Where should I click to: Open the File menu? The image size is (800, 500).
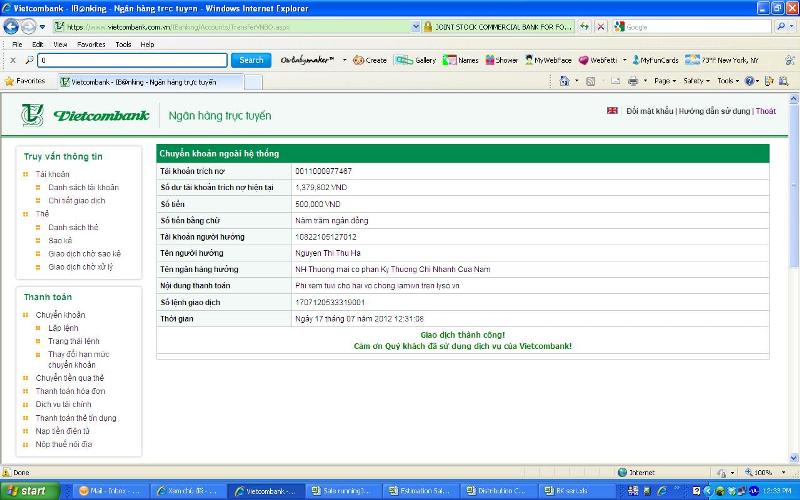coord(17,44)
